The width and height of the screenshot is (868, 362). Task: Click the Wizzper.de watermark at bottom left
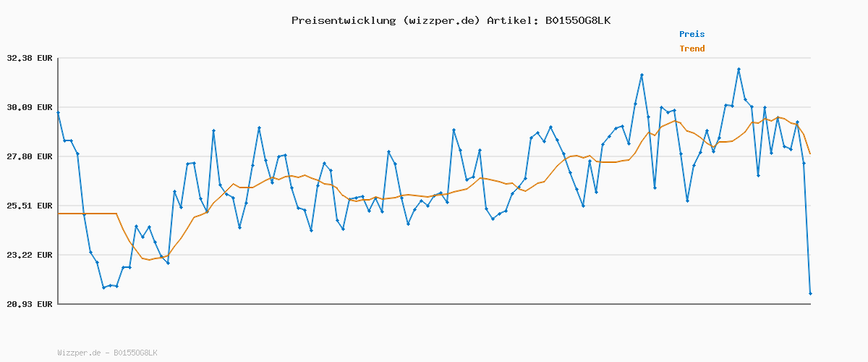tap(107, 353)
